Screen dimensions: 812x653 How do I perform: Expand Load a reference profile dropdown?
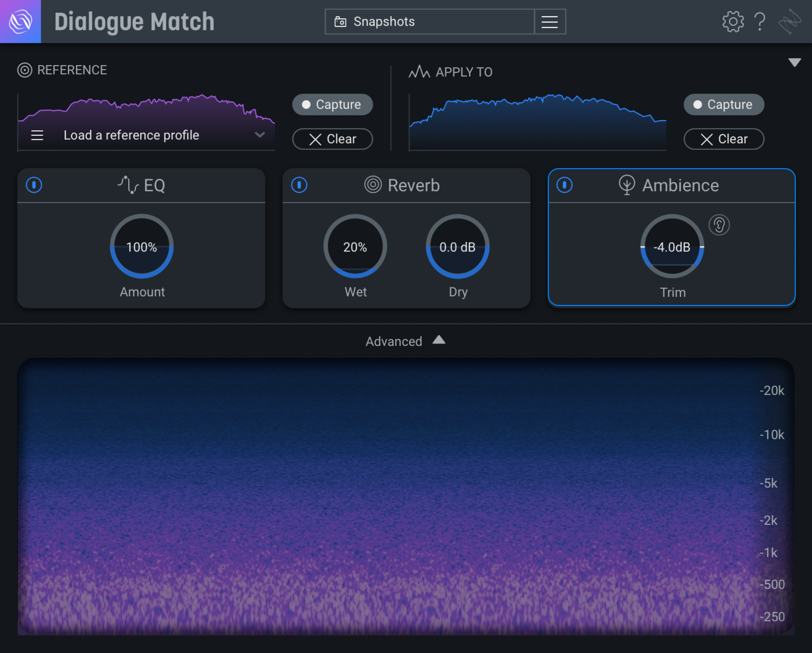pyautogui.click(x=259, y=135)
